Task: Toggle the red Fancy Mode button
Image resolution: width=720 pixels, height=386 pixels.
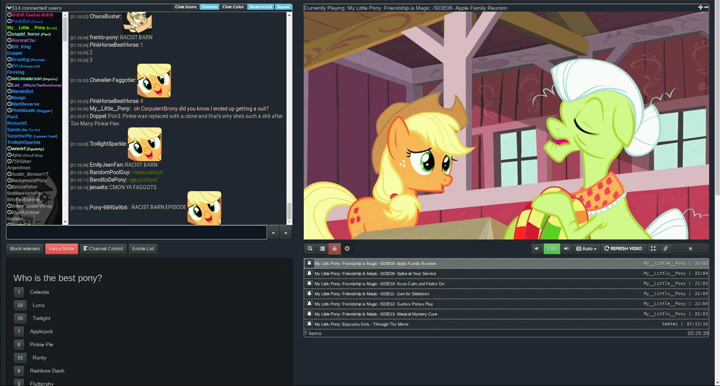Action: pyautogui.click(x=62, y=248)
